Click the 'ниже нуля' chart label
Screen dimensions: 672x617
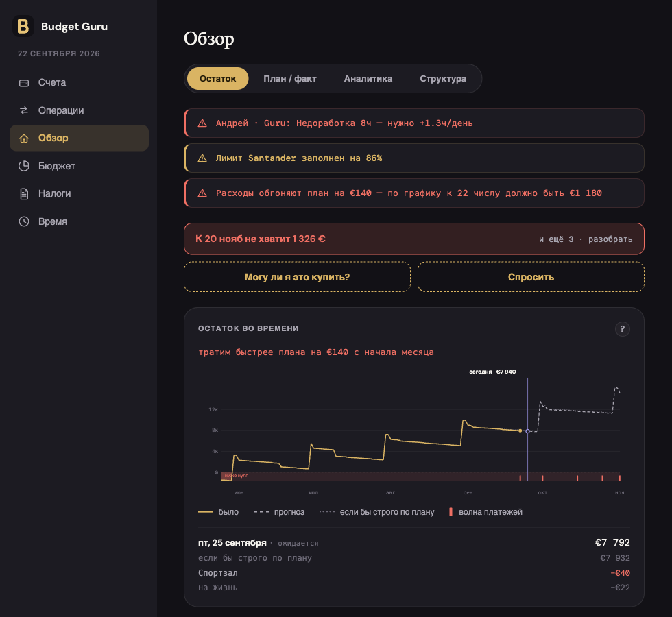tap(236, 476)
